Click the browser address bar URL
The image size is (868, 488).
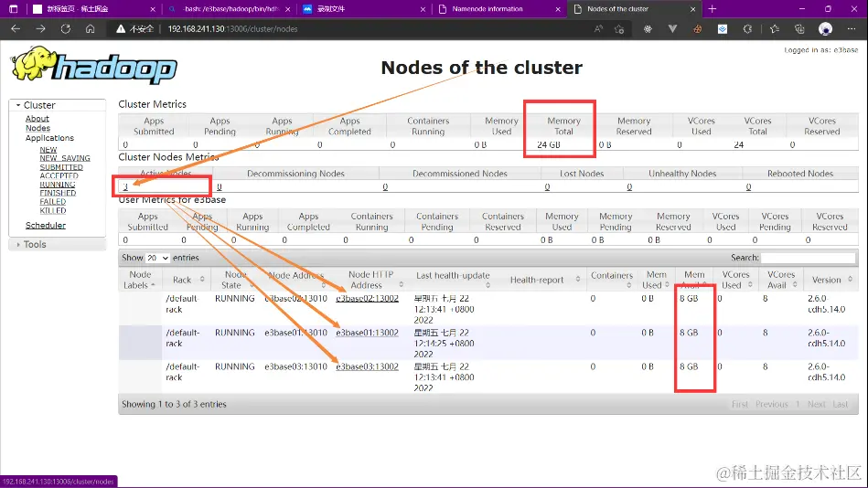pyautogui.click(x=232, y=28)
